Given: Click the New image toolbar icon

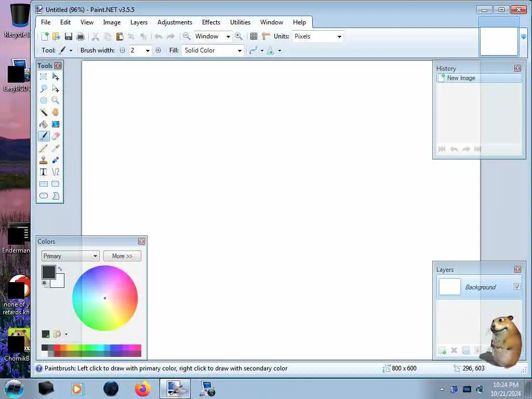Looking at the screenshot, I should click(x=45, y=36).
